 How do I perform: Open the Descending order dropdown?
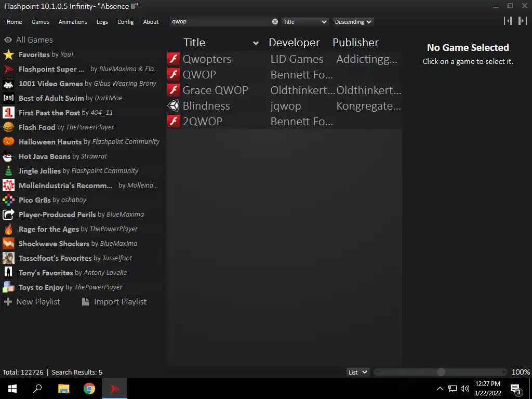click(353, 22)
